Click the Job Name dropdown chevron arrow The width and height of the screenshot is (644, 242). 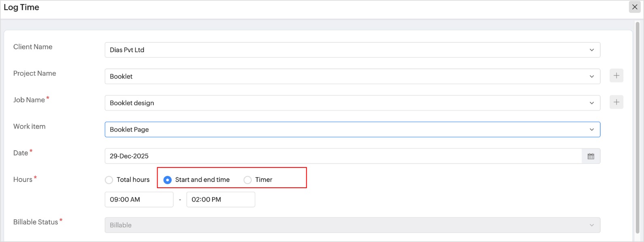click(592, 103)
